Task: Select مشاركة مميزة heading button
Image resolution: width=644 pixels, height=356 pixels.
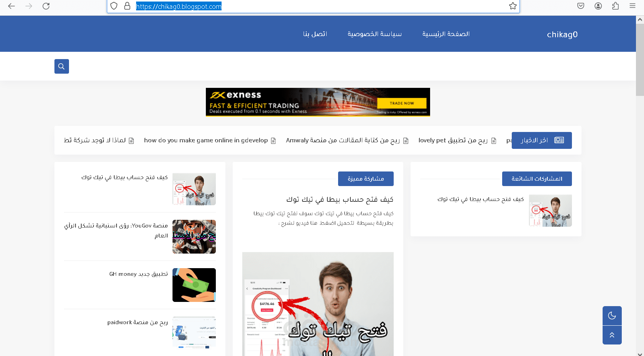Action: [366, 179]
